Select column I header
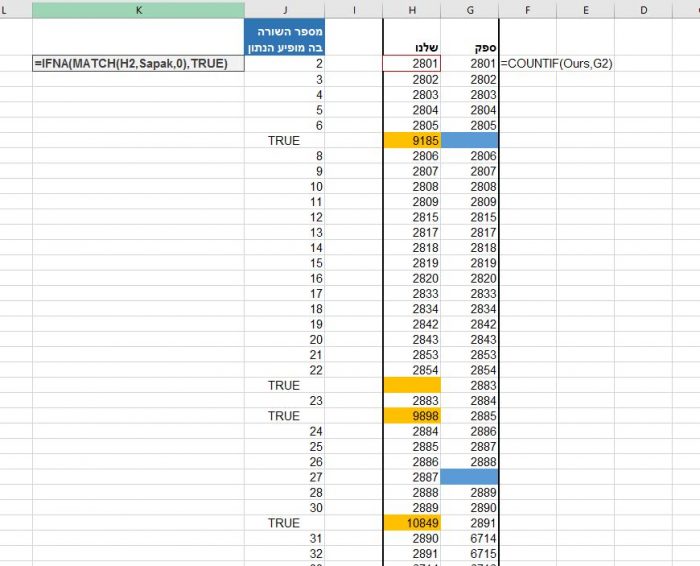The width and height of the screenshot is (700, 566). [354, 10]
